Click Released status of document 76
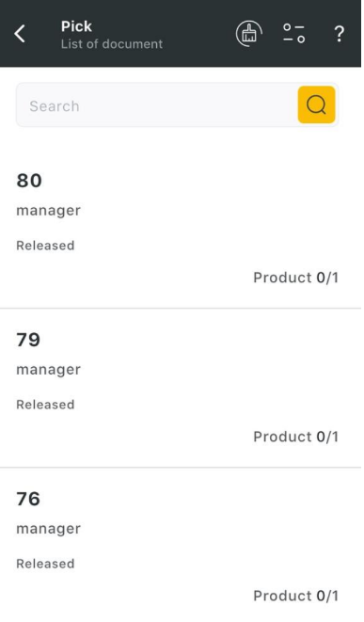This screenshot has width=364, height=622. pyautogui.click(x=45, y=564)
